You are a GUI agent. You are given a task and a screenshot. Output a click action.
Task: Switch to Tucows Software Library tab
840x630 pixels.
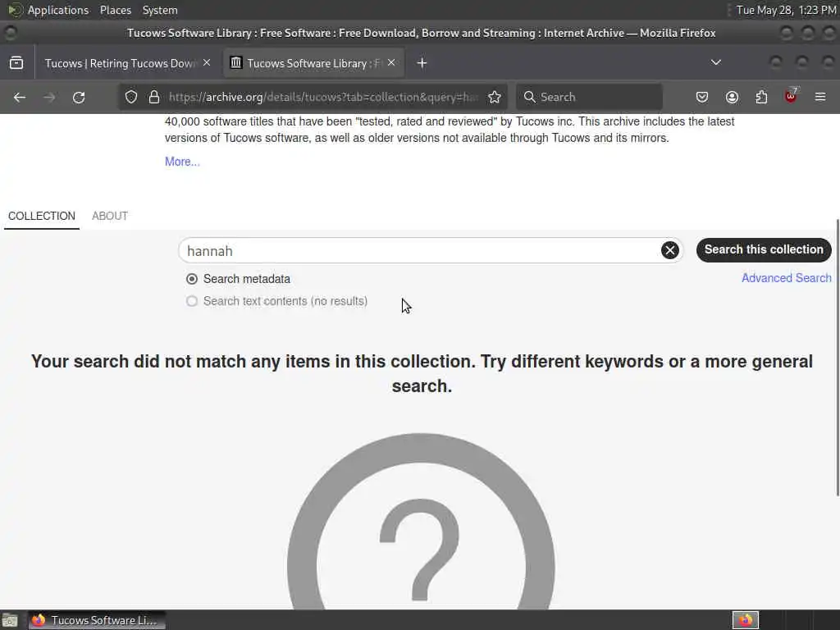click(313, 63)
